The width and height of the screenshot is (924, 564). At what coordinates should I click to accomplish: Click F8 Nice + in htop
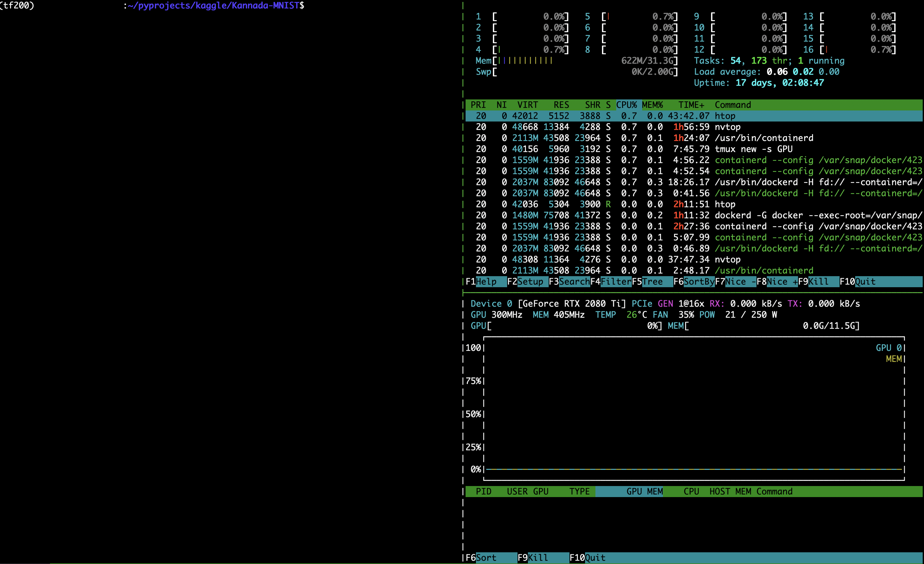click(777, 282)
